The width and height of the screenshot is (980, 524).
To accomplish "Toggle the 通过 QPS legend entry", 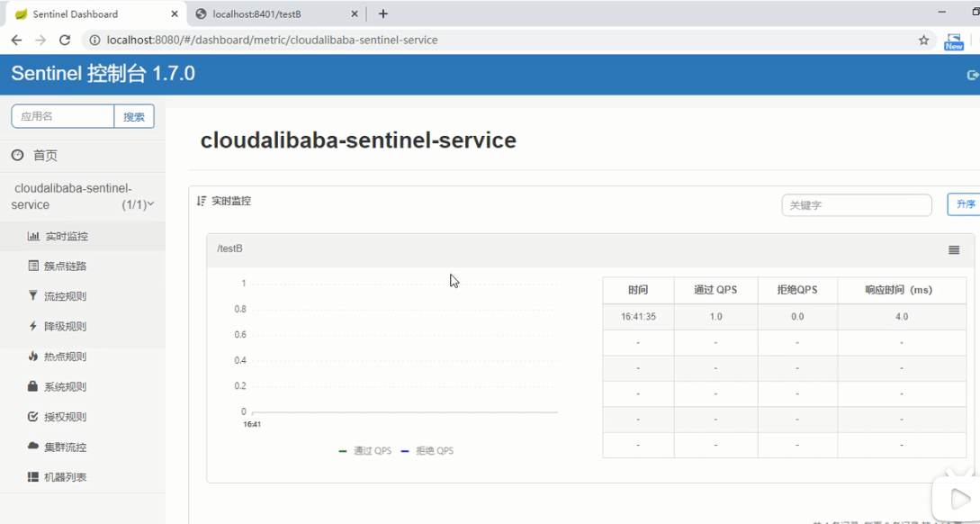I will click(365, 451).
